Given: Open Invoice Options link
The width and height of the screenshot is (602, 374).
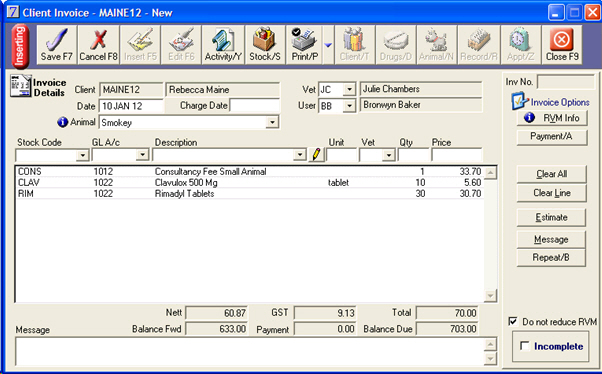Looking at the screenshot, I should click(560, 102).
